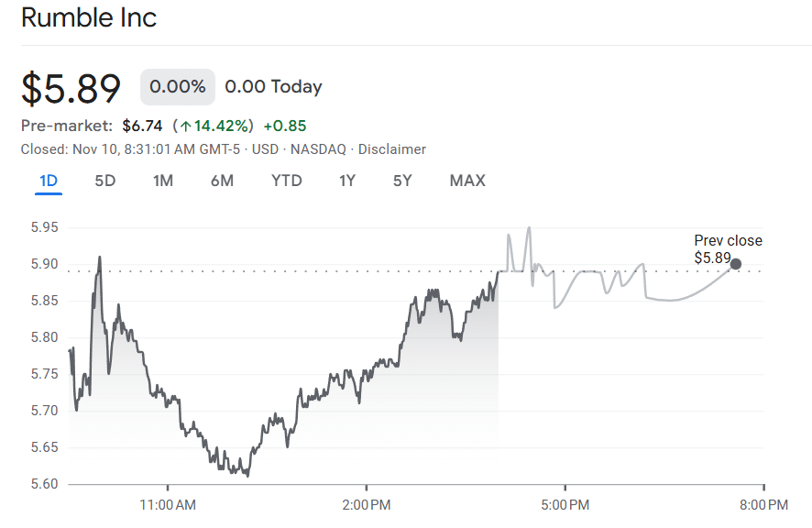Click the Prev close $5.89 marker dot
This screenshot has width=812, height=528.
[x=736, y=266]
